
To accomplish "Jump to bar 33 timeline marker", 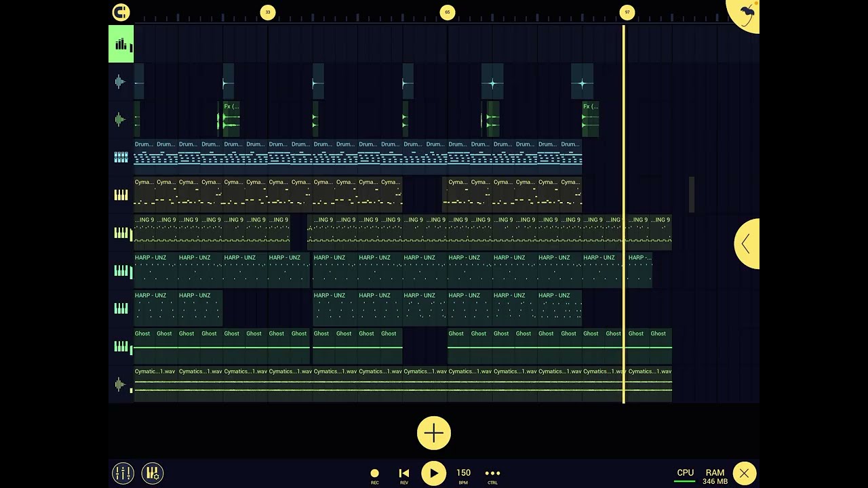I will click(x=268, y=12).
